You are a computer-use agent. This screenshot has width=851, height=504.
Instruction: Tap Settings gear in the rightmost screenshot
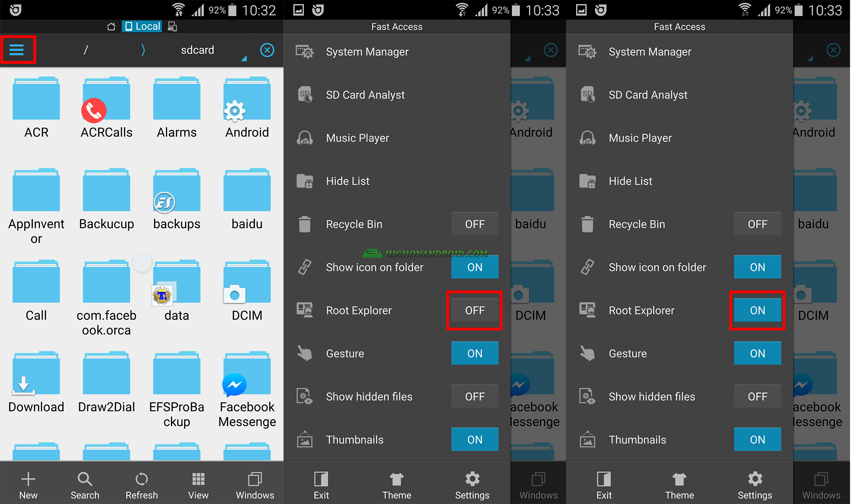point(755,485)
